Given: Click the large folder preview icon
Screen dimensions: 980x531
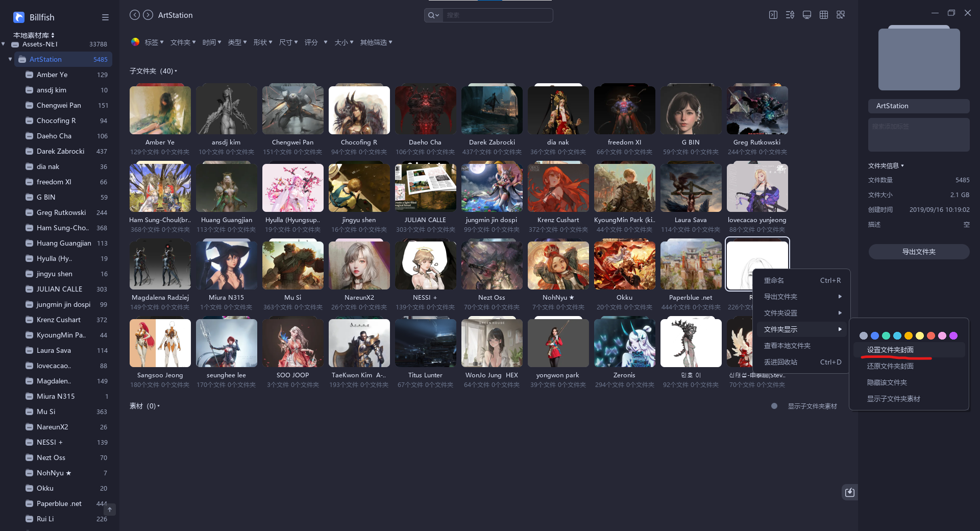Looking at the screenshot, I should pos(919,58).
